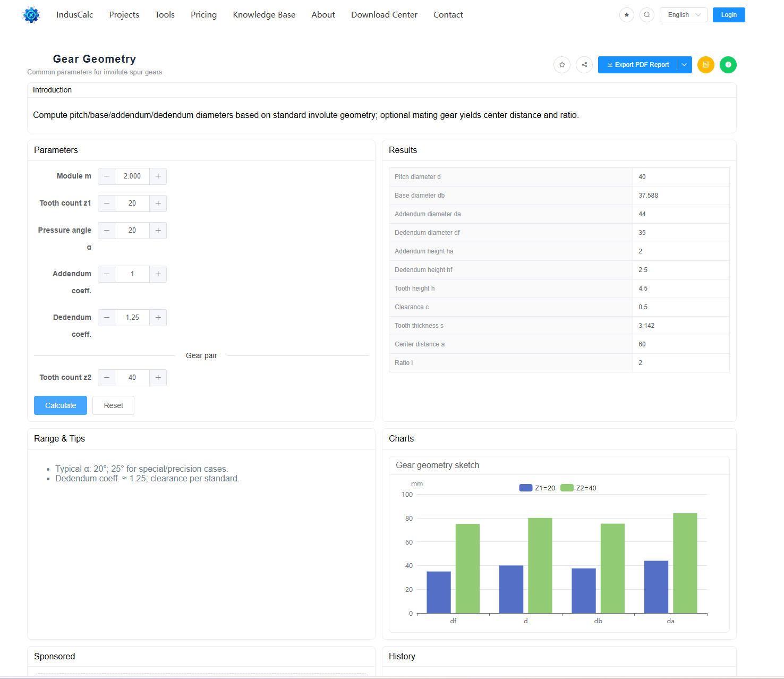This screenshot has width=784, height=679.
Task: Click the star icon in top navigation
Action: [627, 15]
